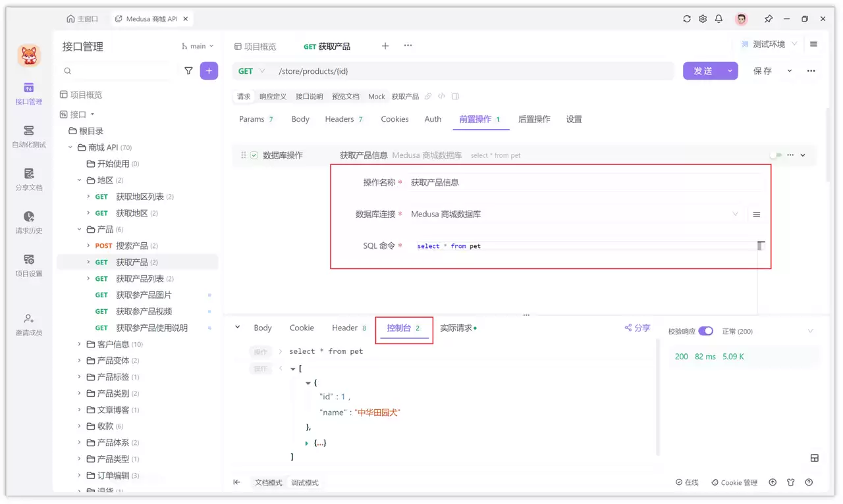Open main branch dropdown
The width and height of the screenshot is (843, 504).
tap(198, 46)
